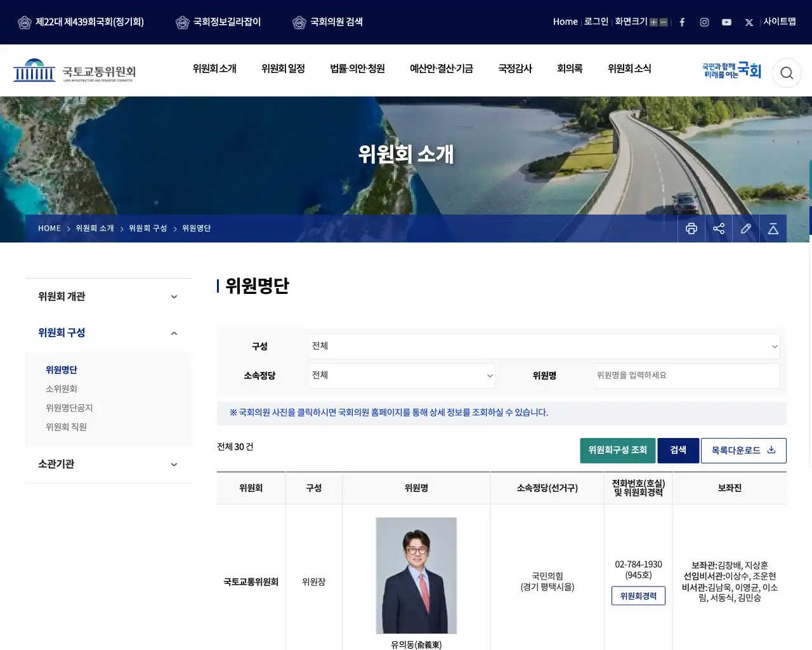This screenshot has width=812, height=650.
Task: Click the print page icon
Action: [691, 229]
